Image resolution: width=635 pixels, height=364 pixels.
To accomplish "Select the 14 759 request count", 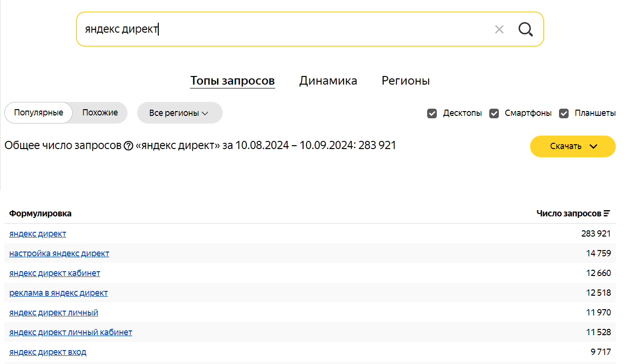I will (x=598, y=253).
